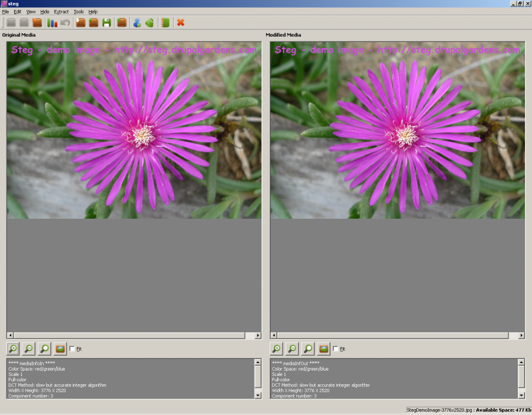Click right arrow of Modified Media horizontal scrollbar

(521, 335)
